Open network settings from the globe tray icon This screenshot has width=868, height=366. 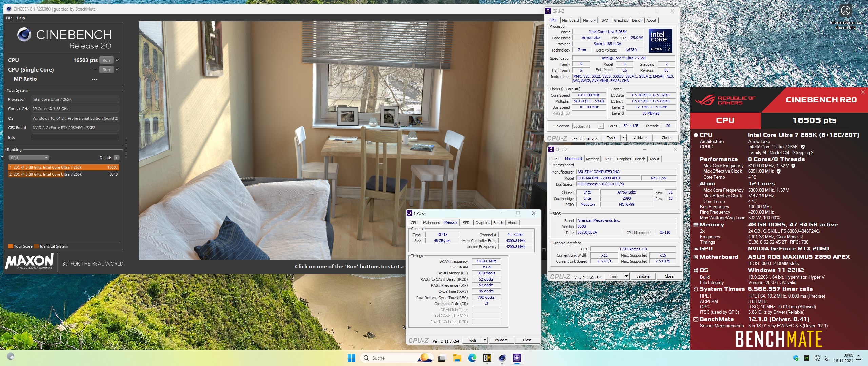pos(817,358)
